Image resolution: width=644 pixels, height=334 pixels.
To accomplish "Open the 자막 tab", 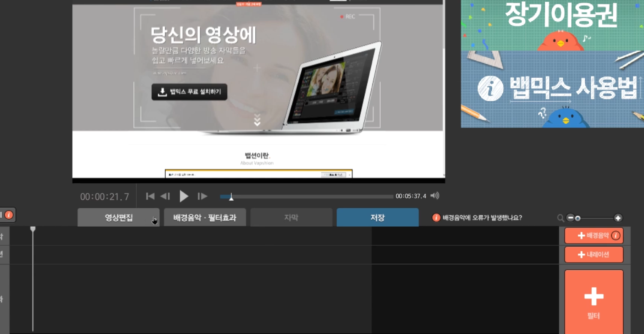I will [x=291, y=217].
